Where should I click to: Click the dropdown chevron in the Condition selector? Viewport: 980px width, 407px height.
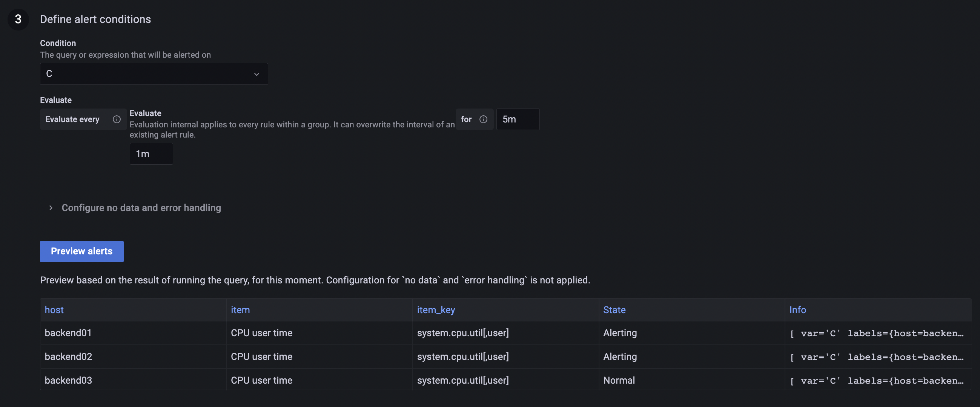pos(257,74)
